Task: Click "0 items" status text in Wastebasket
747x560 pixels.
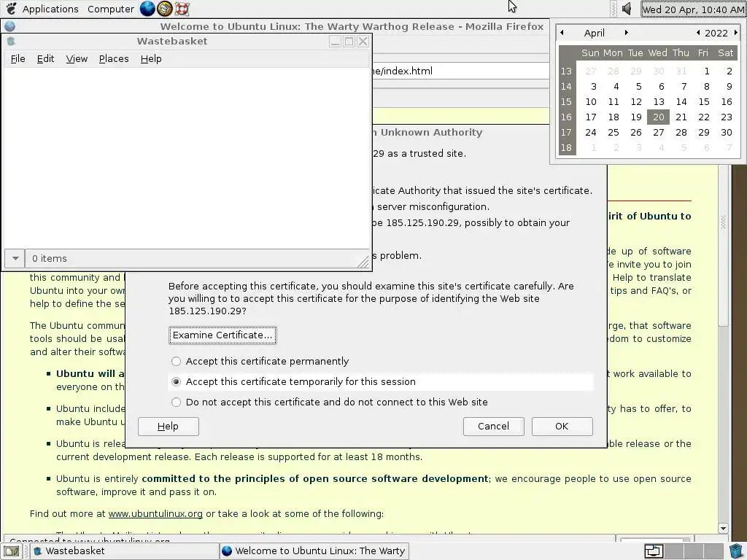Action: pos(50,259)
